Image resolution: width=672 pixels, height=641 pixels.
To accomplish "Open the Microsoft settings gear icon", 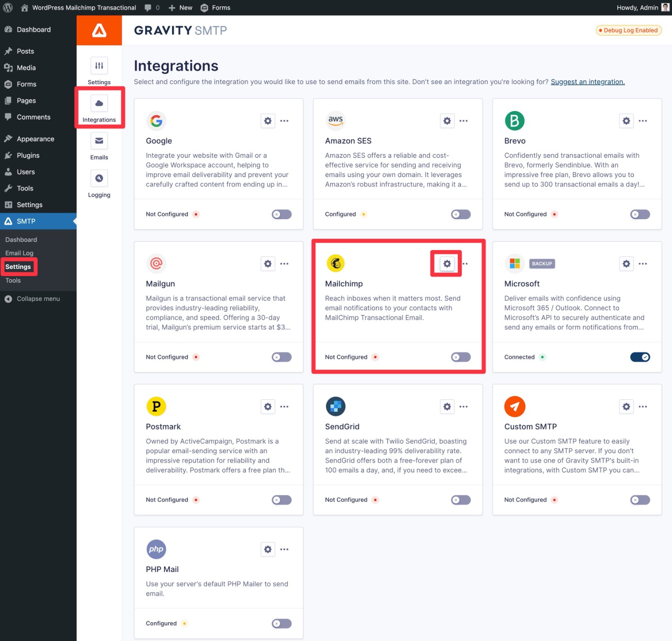I will (626, 264).
